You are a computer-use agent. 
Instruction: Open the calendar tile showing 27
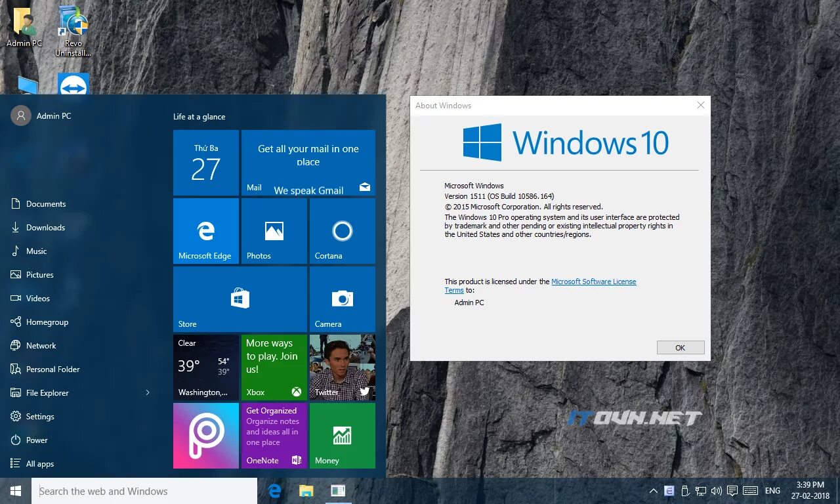click(206, 163)
